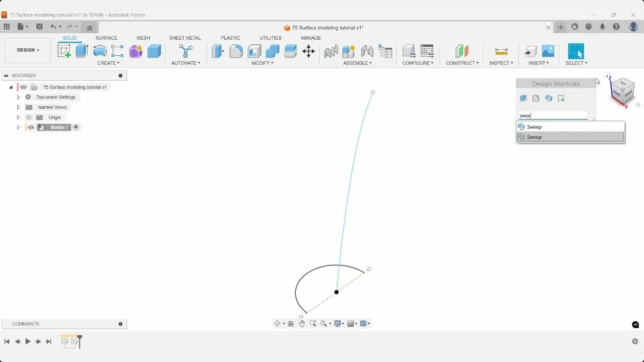Switch to the SHEET METAL tab

pos(185,38)
